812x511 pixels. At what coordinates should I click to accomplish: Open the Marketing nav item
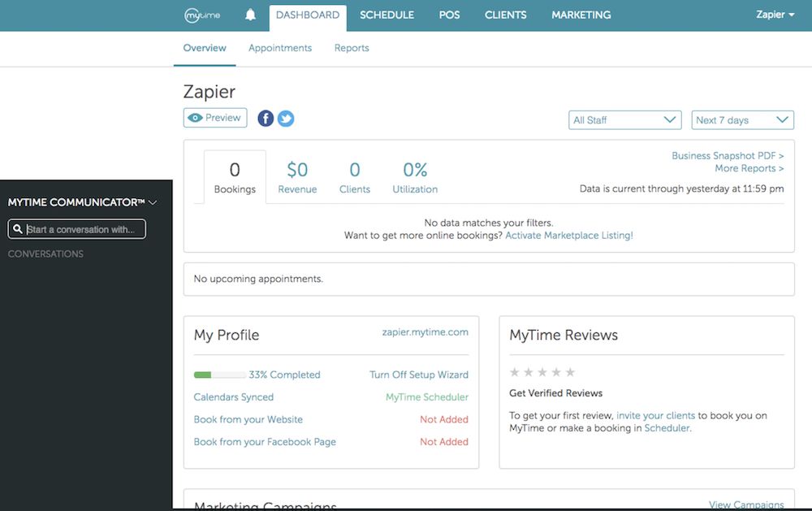point(581,15)
